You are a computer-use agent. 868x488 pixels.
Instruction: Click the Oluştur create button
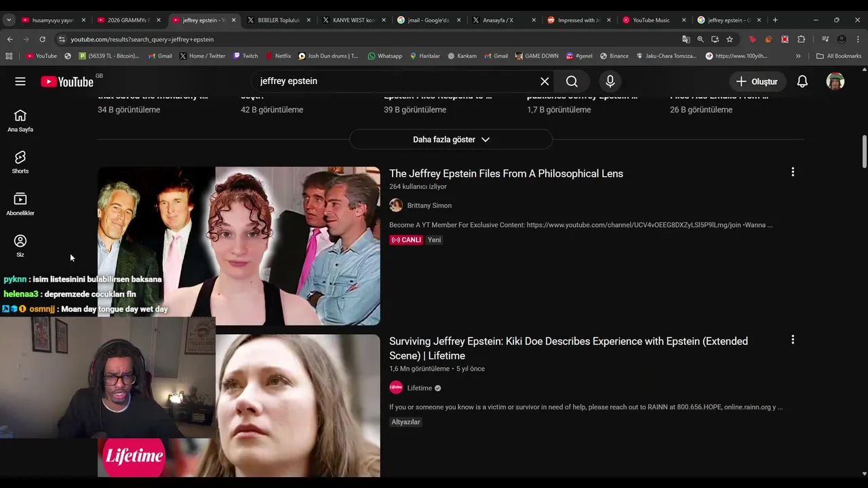[x=757, y=81]
